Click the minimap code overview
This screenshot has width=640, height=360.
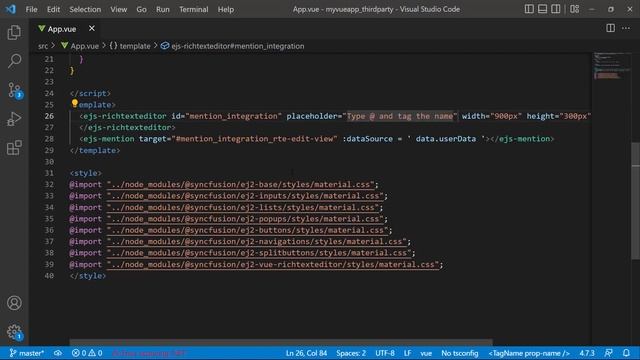coord(611,65)
